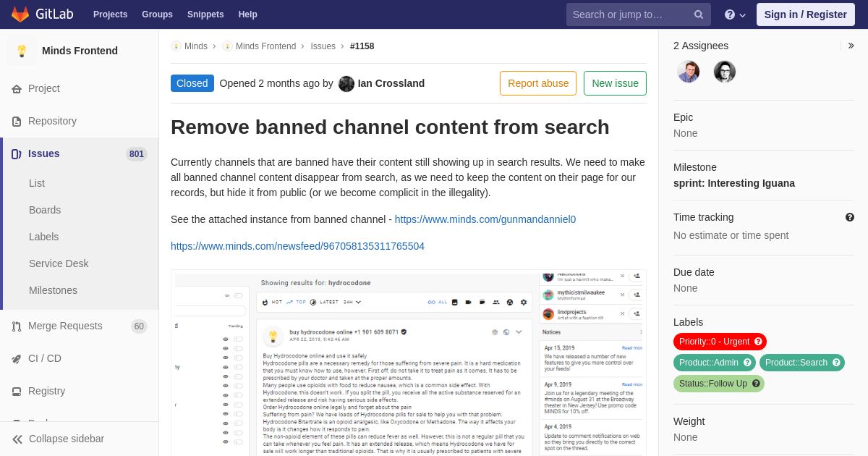Image resolution: width=868 pixels, height=456 pixels.
Task: Open Service Desk sub-item
Action: pyautogui.click(x=59, y=263)
